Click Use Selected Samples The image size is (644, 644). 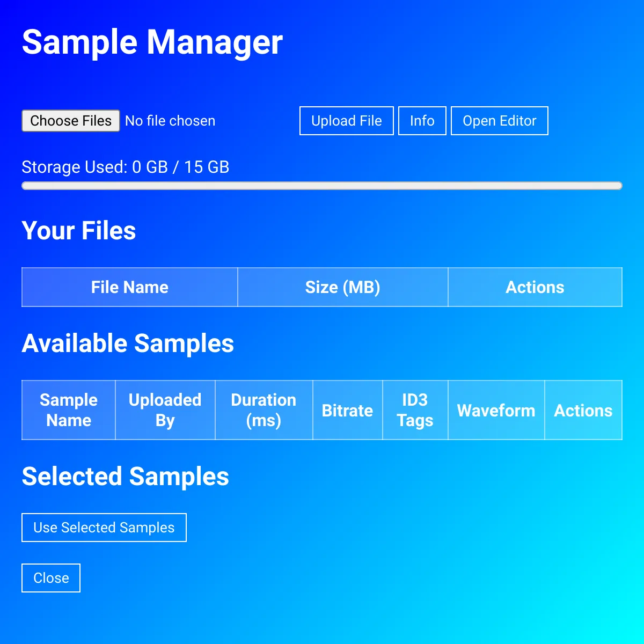point(104,528)
